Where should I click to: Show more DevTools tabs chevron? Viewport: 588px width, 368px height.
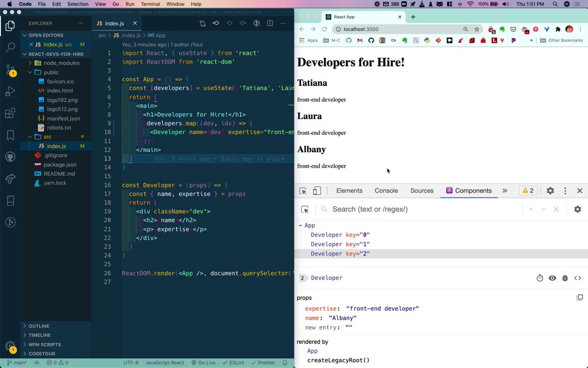(x=505, y=191)
